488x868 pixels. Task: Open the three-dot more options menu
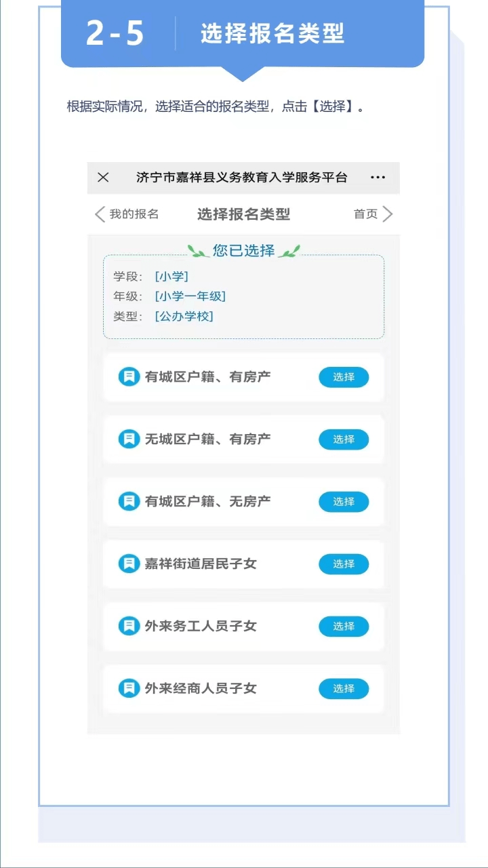coord(378,178)
